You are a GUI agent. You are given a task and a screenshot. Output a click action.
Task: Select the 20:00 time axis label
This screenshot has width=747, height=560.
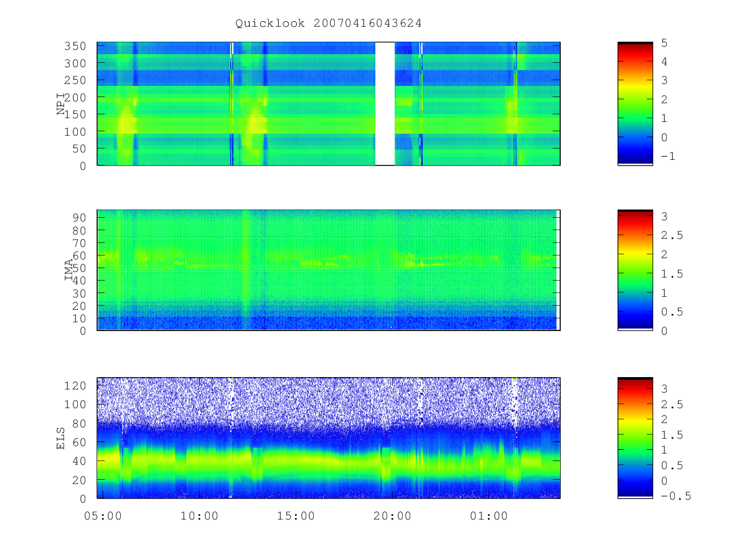pyautogui.click(x=392, y=516)
